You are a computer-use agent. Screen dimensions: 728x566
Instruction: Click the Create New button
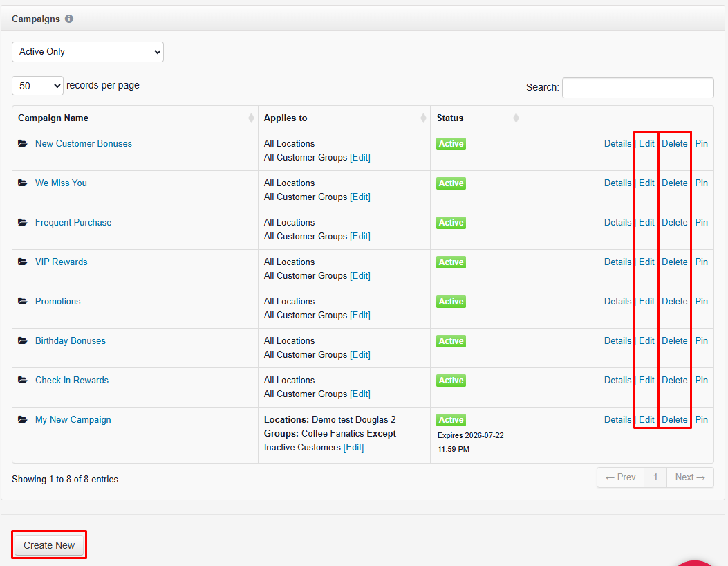49,545
